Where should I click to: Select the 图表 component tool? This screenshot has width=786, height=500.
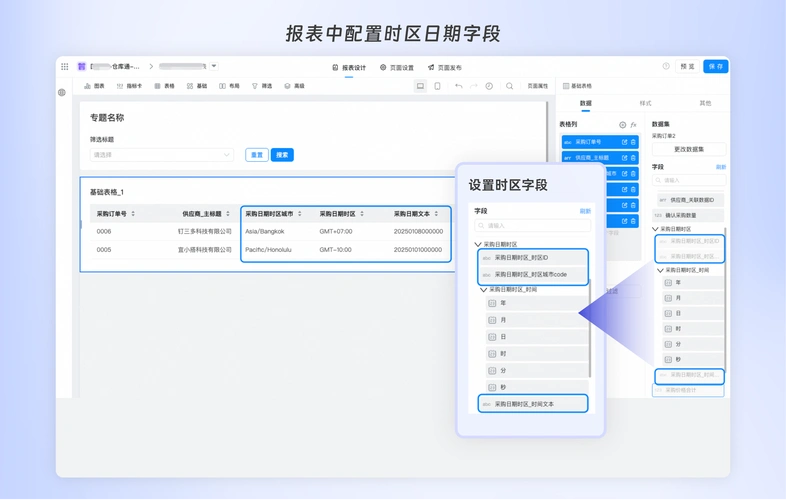[94, 86]
